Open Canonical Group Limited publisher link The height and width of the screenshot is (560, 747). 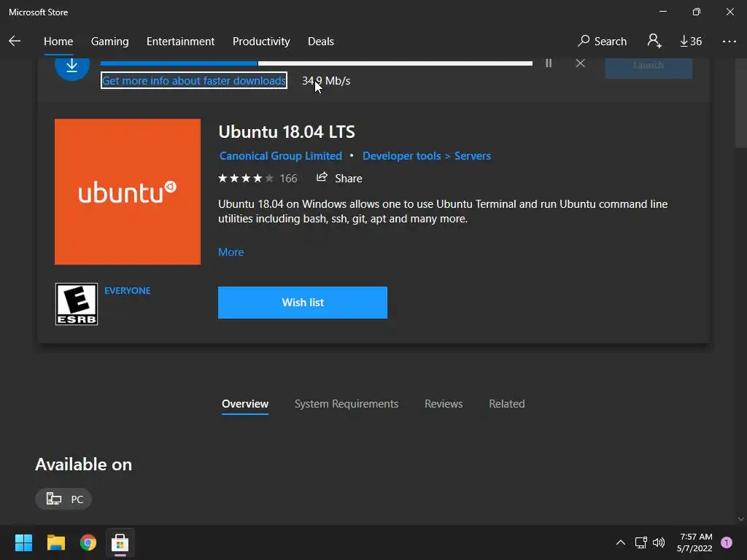click(281, 156)
